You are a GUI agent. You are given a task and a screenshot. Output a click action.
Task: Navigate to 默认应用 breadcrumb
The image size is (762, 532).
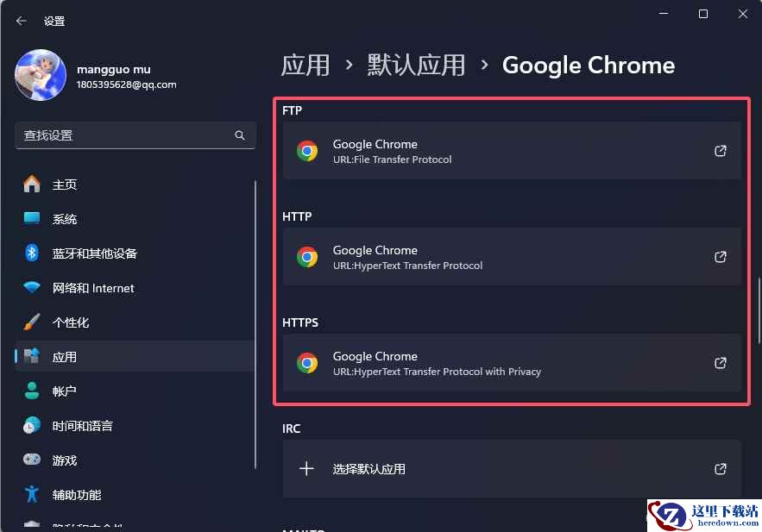point(416,65)
